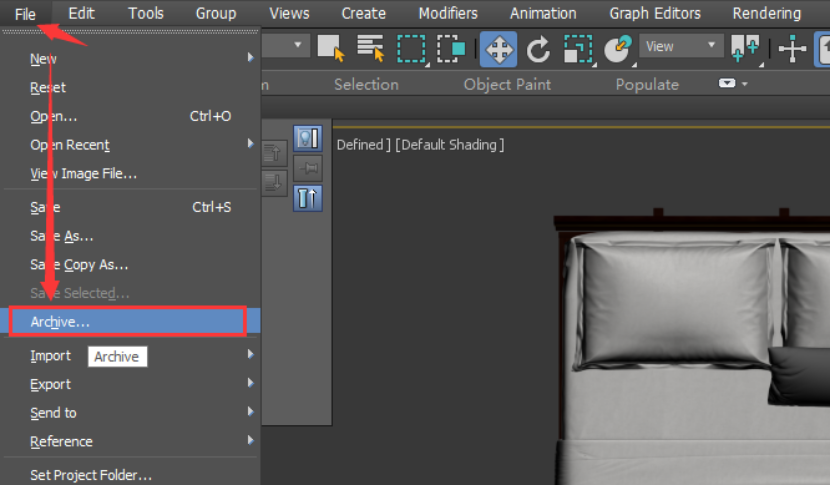
Task: Select Archive... from the File menu
Action: click(60, 322)
